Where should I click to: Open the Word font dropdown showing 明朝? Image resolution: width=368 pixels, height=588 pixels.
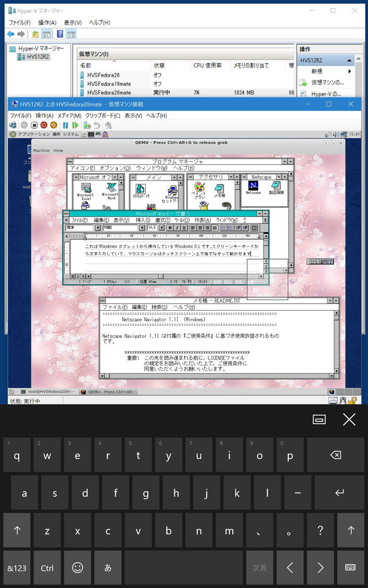(x=142, y=228)
